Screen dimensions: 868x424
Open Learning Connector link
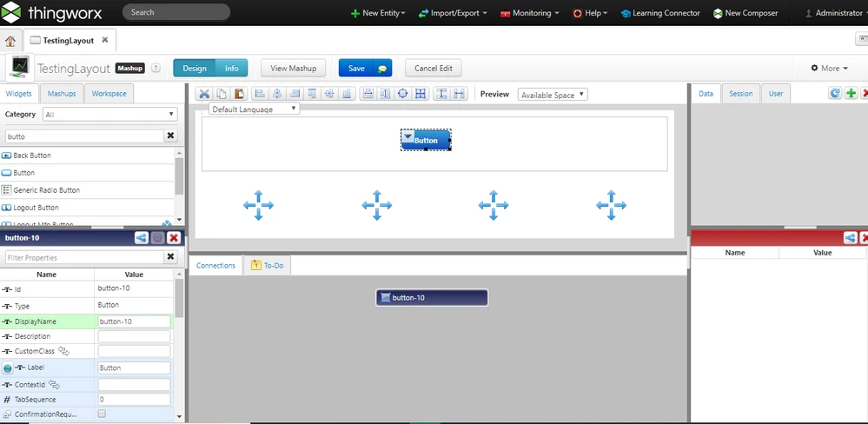tap(660, 13)
